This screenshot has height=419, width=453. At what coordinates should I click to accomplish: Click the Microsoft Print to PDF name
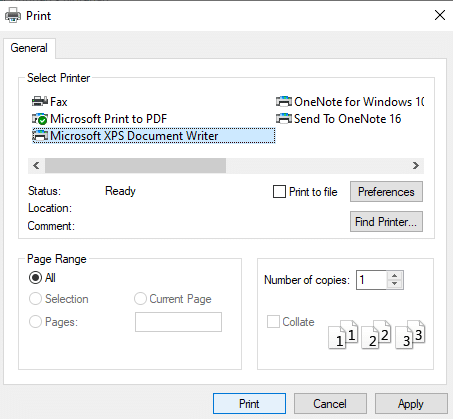pos(109,119)
